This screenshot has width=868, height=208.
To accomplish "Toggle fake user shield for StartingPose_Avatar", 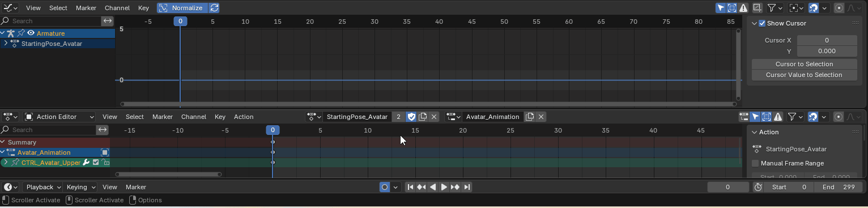I will [412, 117].
